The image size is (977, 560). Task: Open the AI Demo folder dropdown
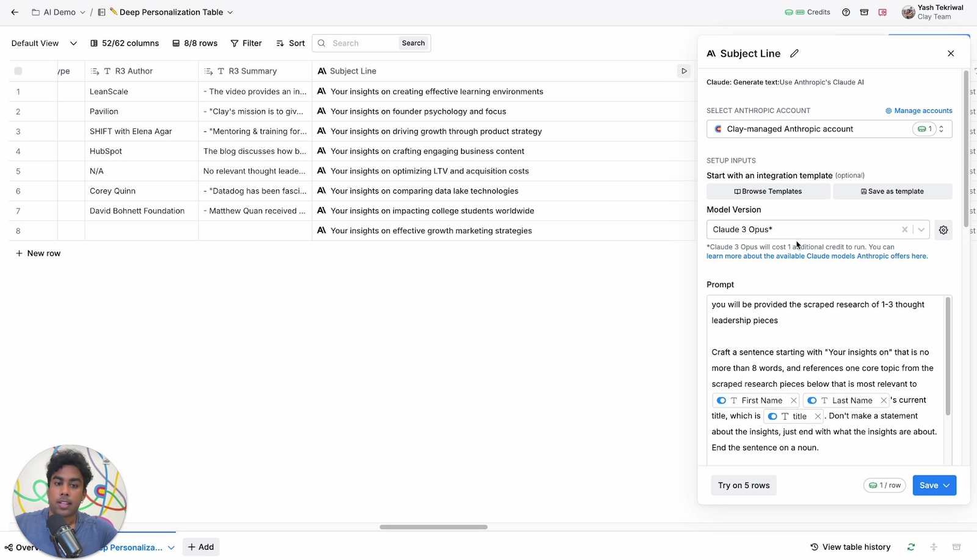pos(59,12)
